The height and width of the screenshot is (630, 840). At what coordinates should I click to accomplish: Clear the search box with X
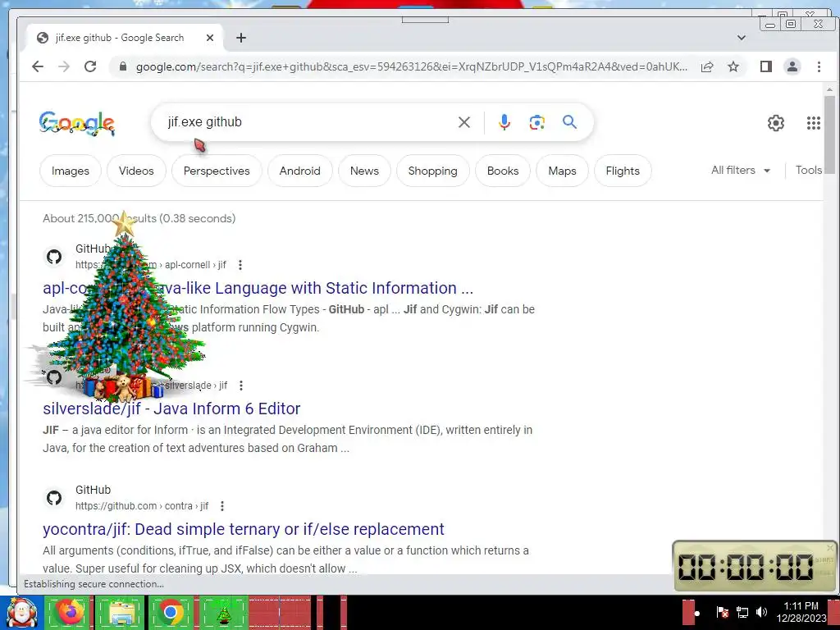click(x=464, y=122)
